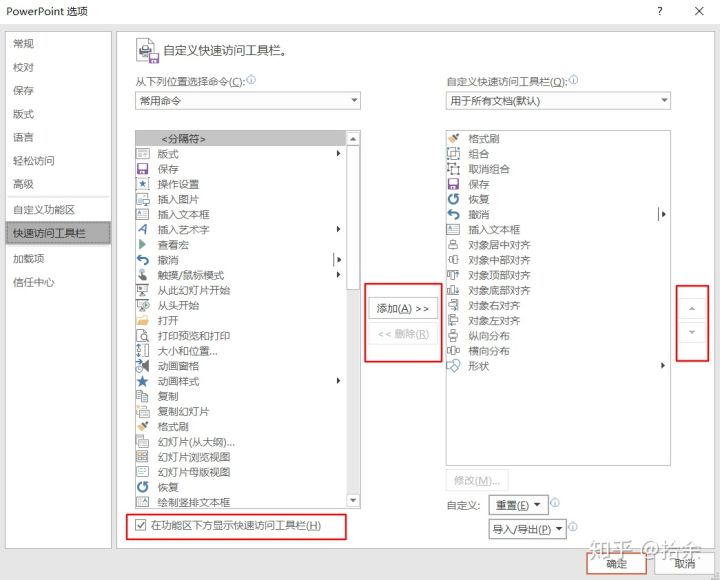Select 格式刷 brush icon in right toolbar list
Screen dimensions: 720x580
(x=454, y=138)
